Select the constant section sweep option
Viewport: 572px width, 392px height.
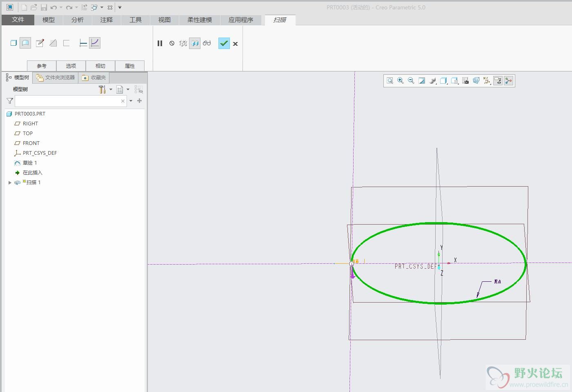point(83,43)
